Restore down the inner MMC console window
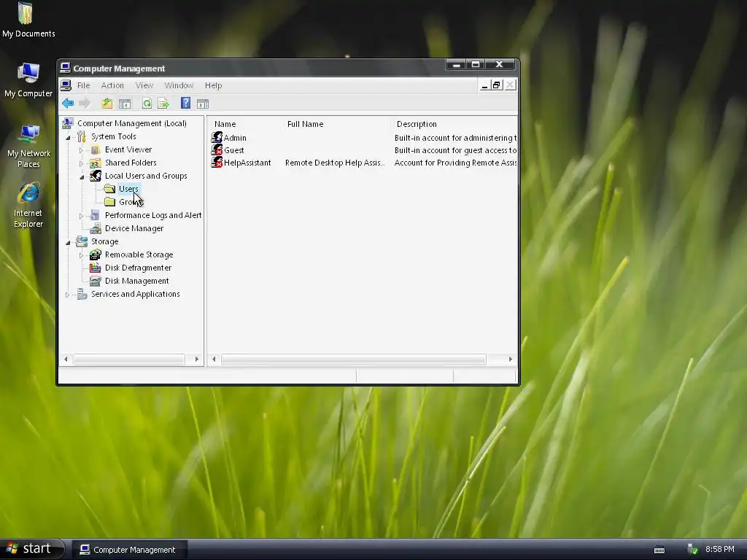Viewport: 747px width, 560px height. point(496,85)
